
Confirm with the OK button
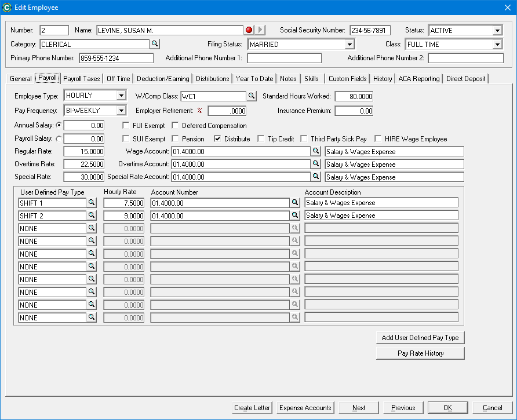click(x=447, y=408)
